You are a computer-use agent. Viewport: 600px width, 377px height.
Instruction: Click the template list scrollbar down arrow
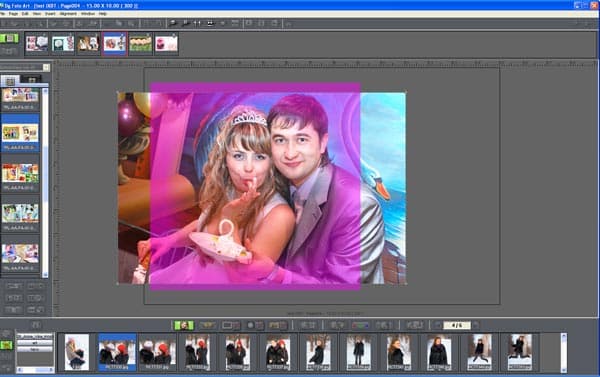point(45,274)
